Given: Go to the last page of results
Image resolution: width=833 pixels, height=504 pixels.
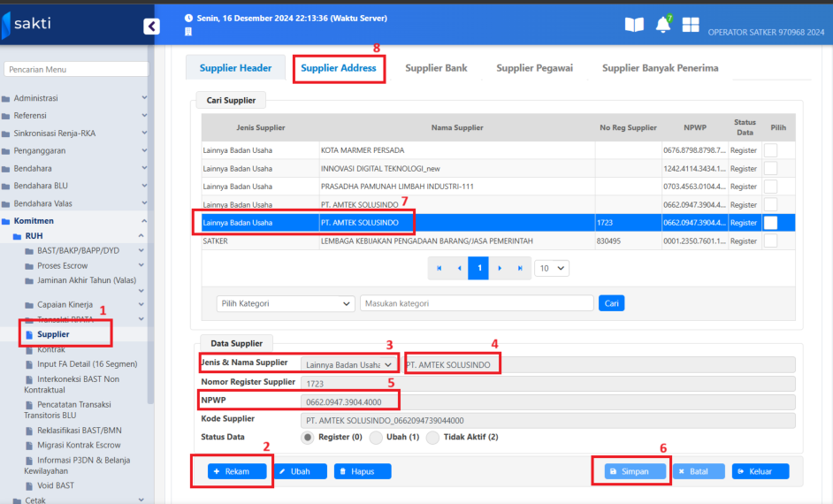Looking at the screenshot, I should click(x=519, y=268).
